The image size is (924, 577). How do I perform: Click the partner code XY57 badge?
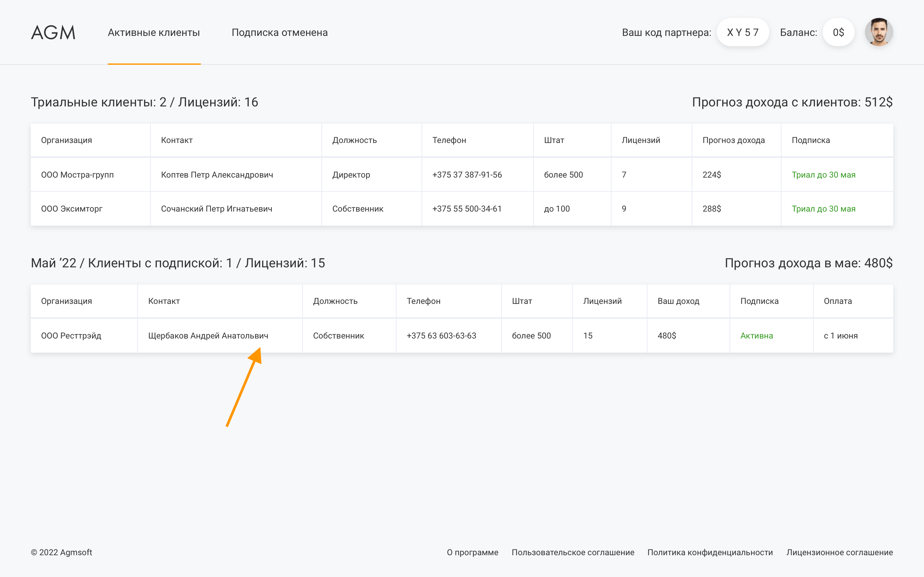pos(742,32)
